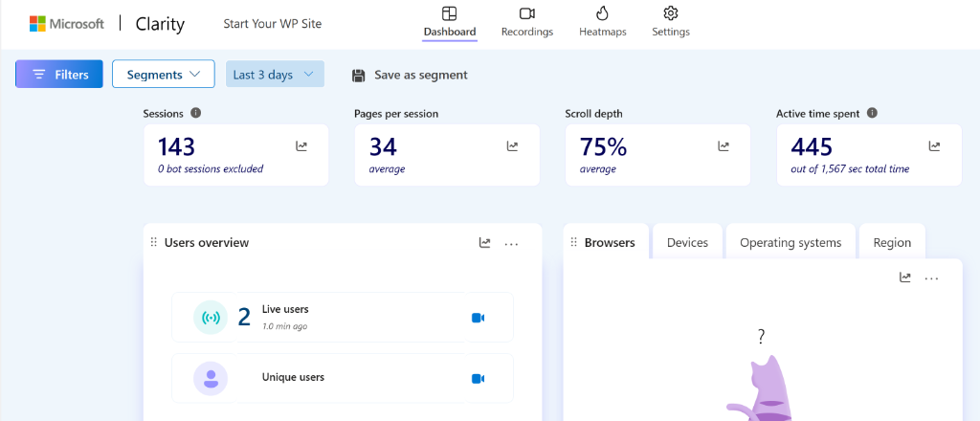Open the Settings tab
This screenshot has width=980, height=421.
pos(671,22)
